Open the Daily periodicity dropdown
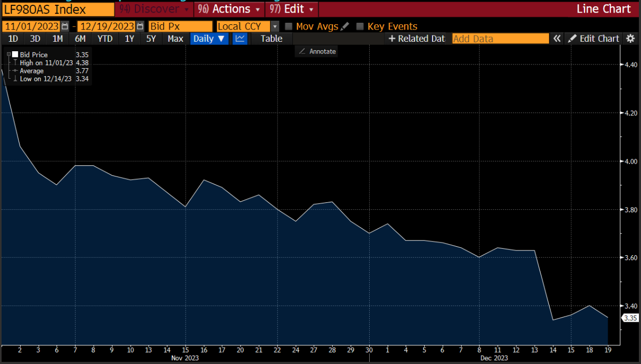The image size is (641, 364). (x=209, y=39)
